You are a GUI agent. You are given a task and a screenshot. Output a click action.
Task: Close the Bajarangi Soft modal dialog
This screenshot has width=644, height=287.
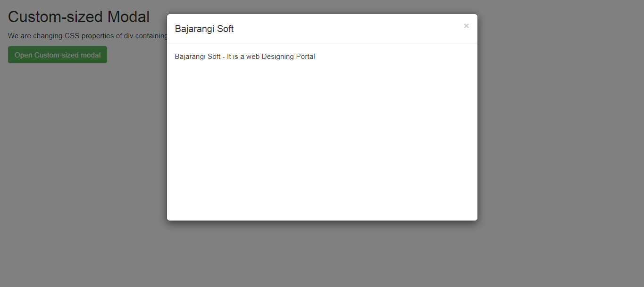tap(466, 26)
